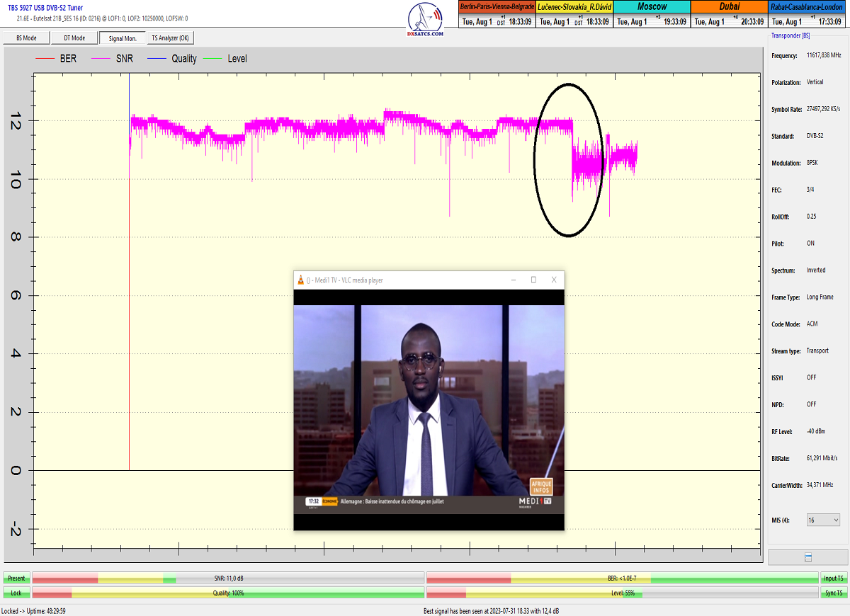The width and height of the screenshot is (850, 616).
Task: Toggle the Input TS indicator
Action: pos(834,578)
